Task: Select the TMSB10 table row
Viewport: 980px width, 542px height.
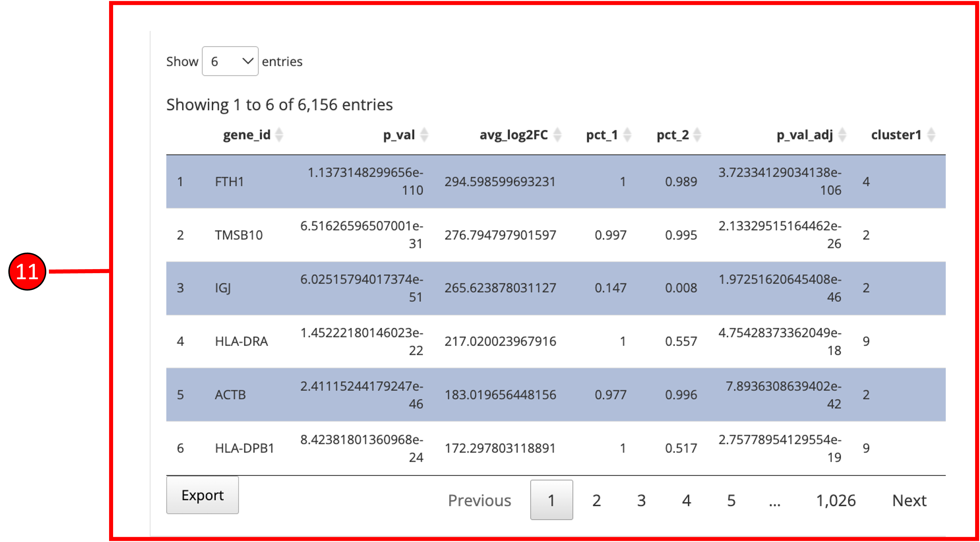Action: click(x=239, y=235)
